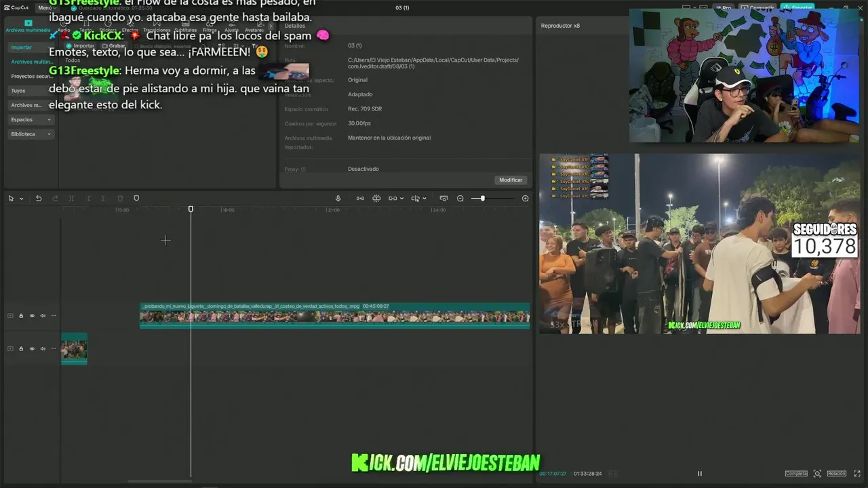This screenshot has width=868, height=488.
Task: Lock the lower short-clip track
Action: point(21,349)
